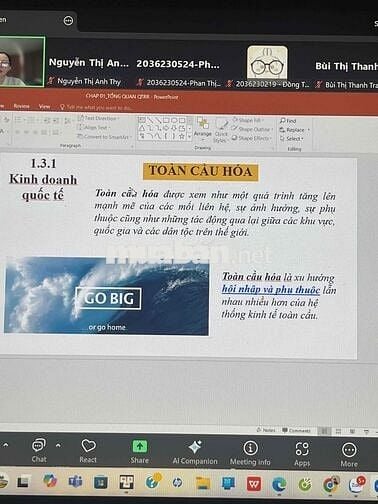
Task: Show Meeting info details
Action: point(250,453)
